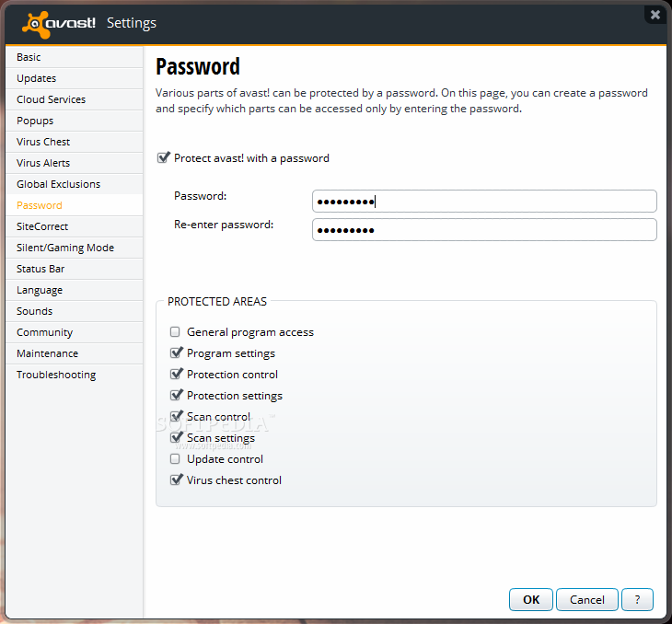Image resolution: width=672 pixels, height=624 pixels.
Task: Go to Updates settings
Action: [75, 78]
